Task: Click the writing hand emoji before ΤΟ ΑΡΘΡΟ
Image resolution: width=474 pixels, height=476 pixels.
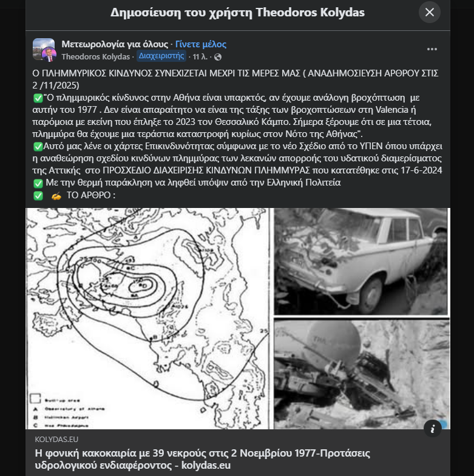Action: click(x=56, y=196)
